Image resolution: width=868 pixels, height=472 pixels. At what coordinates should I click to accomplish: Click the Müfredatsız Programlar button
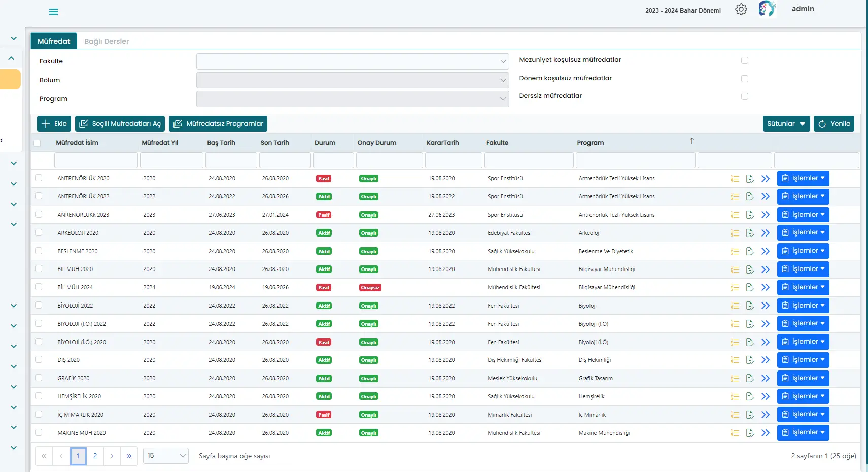(x=218, y=124)
